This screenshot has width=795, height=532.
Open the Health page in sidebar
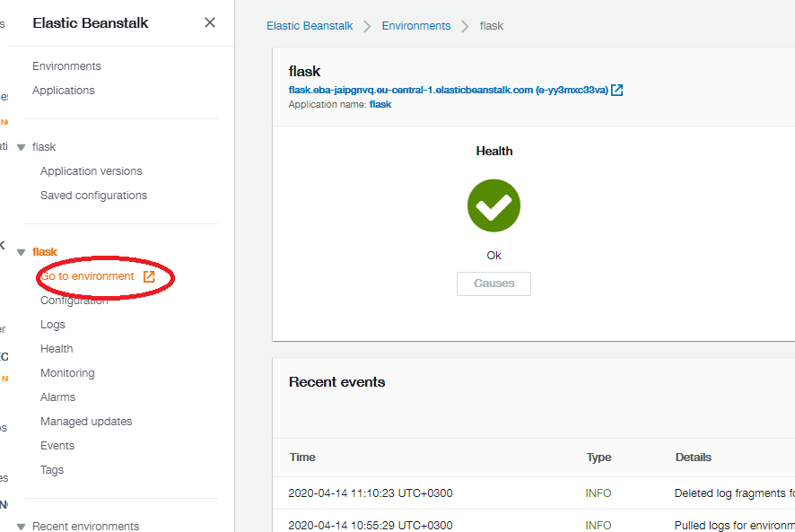pyautogui.click(x=57, y=349)
